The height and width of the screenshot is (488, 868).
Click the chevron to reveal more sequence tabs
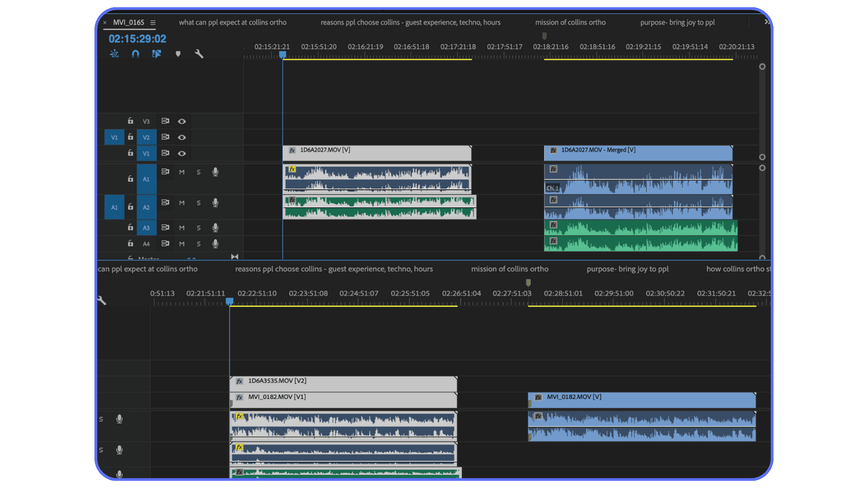(x=766, y=21)
